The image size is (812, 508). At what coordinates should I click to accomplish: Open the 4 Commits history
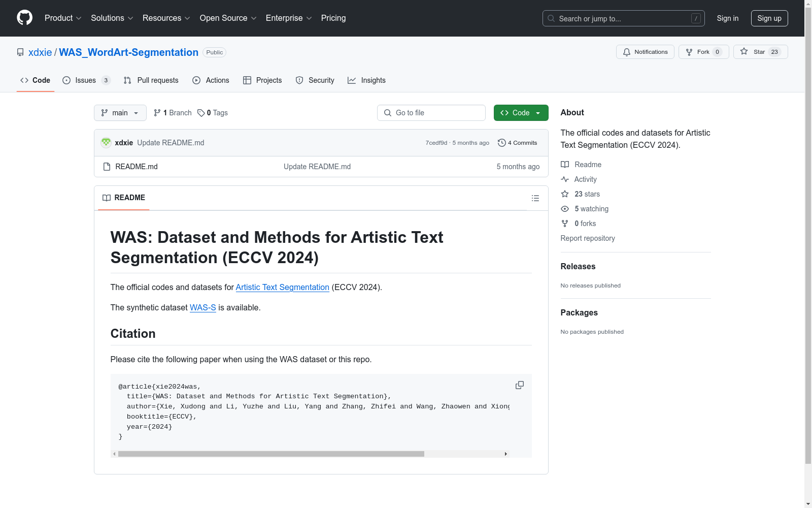coord(518,143)
